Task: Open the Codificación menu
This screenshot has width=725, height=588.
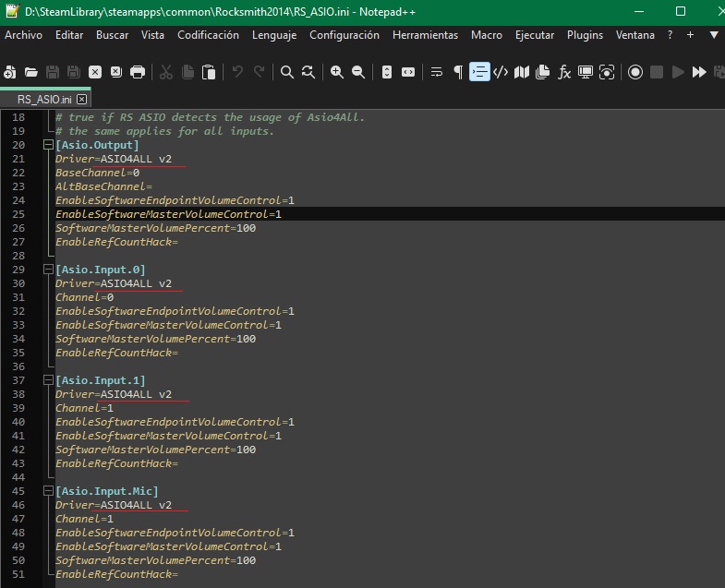Action: [x=208, y=35]
